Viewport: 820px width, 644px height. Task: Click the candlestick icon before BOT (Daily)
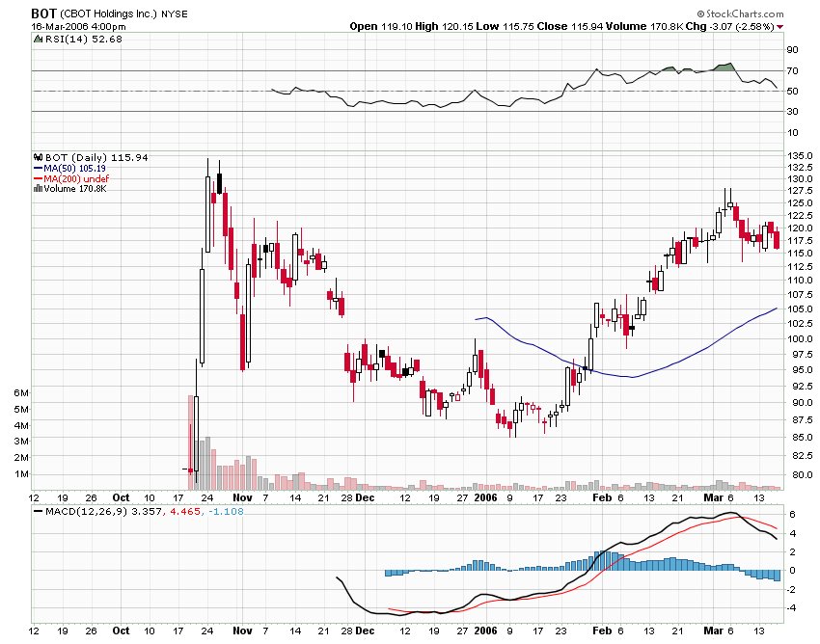[x=38, y=157]
